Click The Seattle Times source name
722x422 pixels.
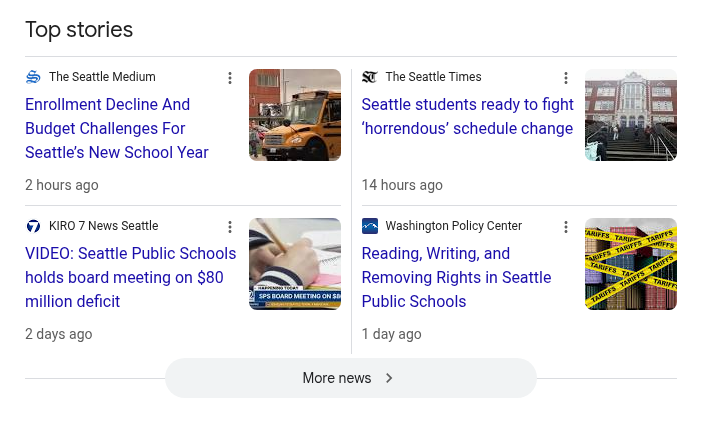click(x=433, y=77)
